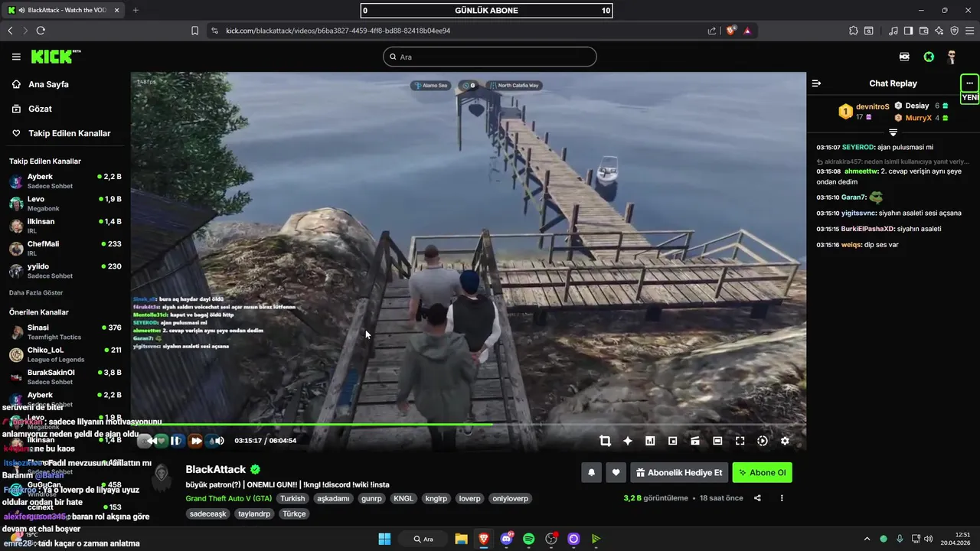Bookmark this page icon
The image size is (980, 551).
(x=194, y=31)
